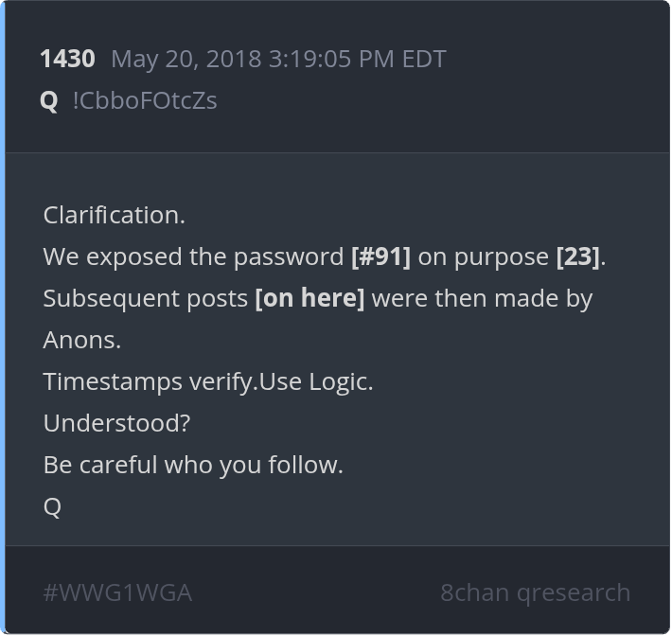Screen dimensions: 672x636
Task: Click the bold [#91] reference
Action: 380,256
